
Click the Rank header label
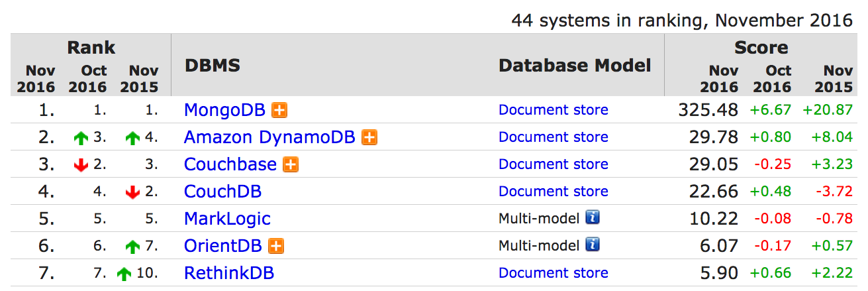pyautogui.click(x=91, y=48)
